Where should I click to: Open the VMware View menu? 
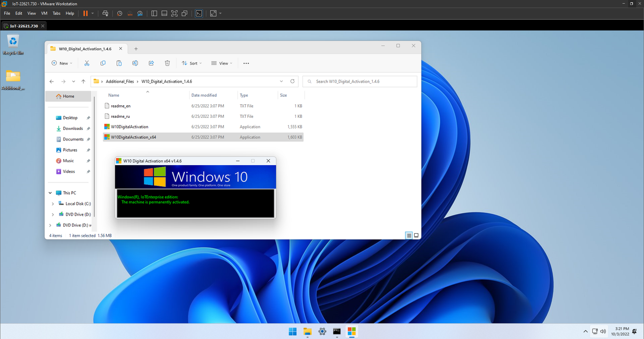tap(32, 13)
